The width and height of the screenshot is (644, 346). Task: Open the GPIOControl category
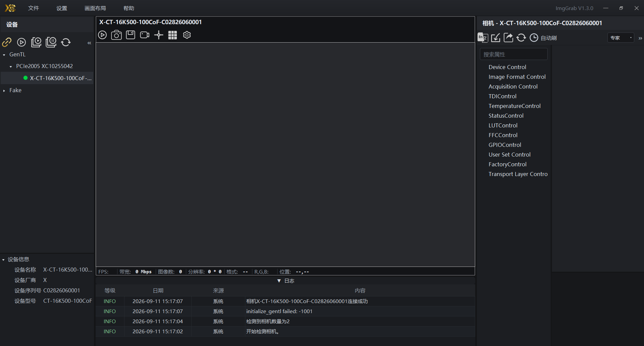[505, 145]
